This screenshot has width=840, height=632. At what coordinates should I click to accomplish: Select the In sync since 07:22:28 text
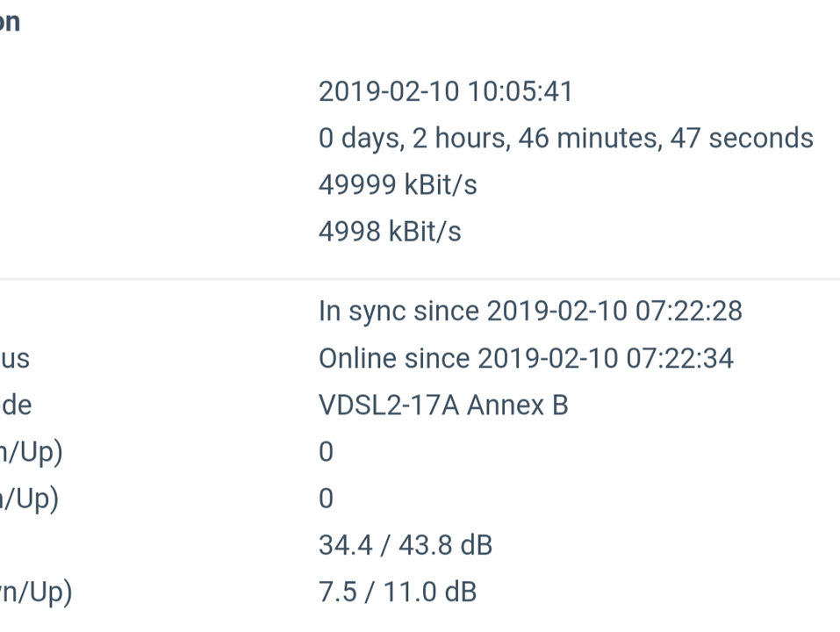click(530, 312)
